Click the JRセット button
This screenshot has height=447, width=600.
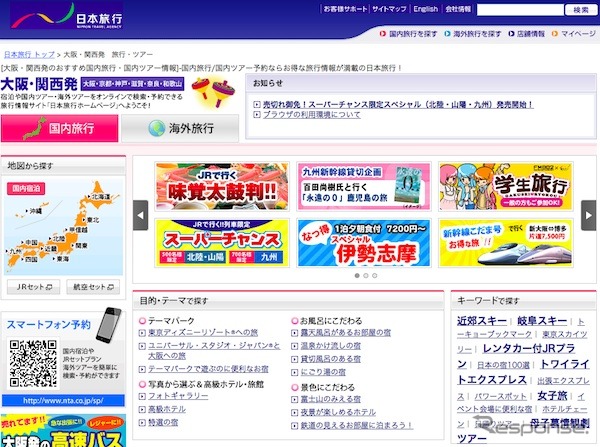pyautogui.click(x=34, y=287)
